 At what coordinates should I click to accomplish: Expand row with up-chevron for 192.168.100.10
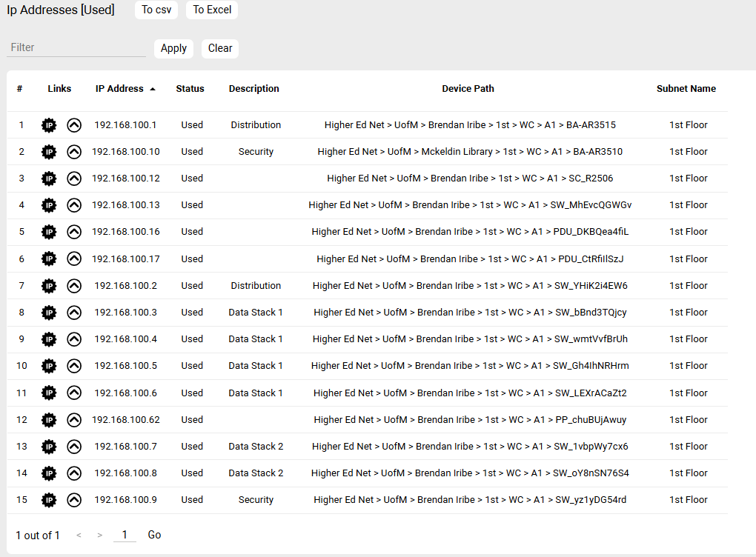[74, 152]
